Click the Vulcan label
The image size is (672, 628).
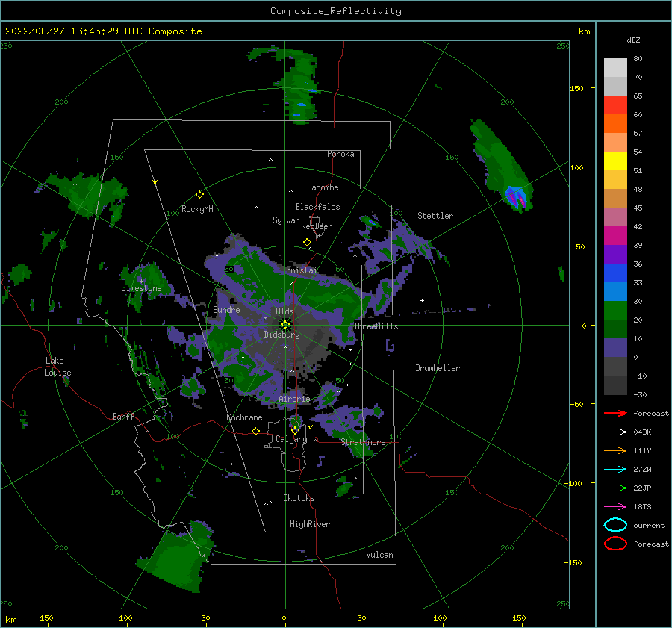pyautogui.click(x=379, y=555)
